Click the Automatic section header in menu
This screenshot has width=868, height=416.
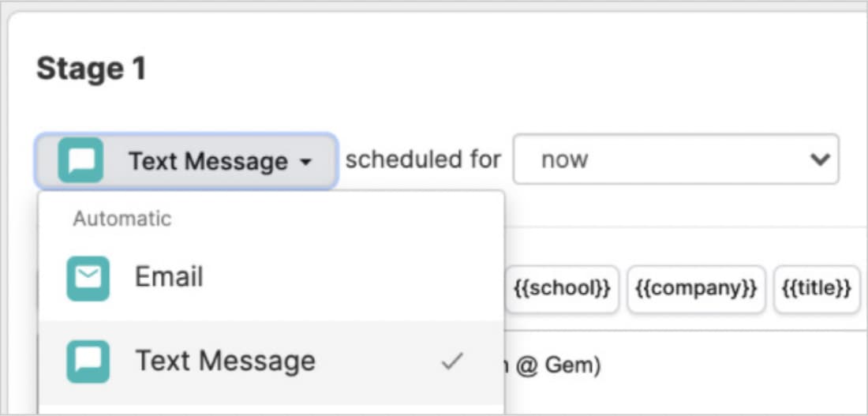point(122,218)
